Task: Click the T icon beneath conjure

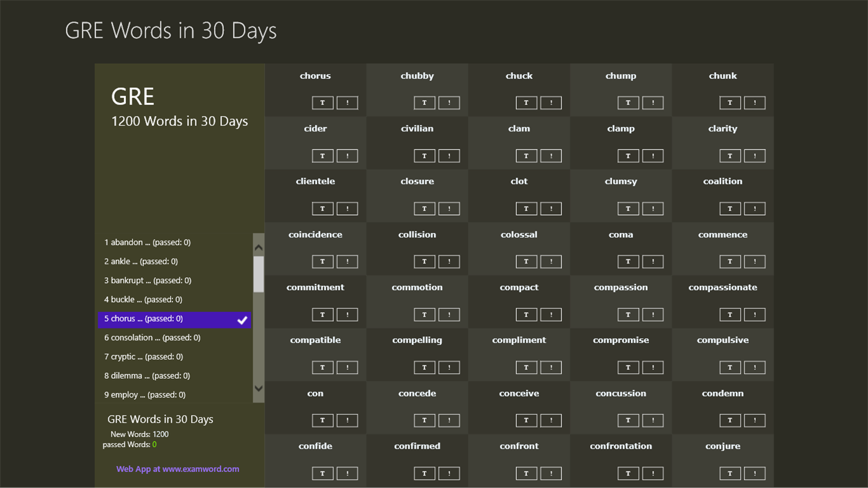Action: (730, 472)
